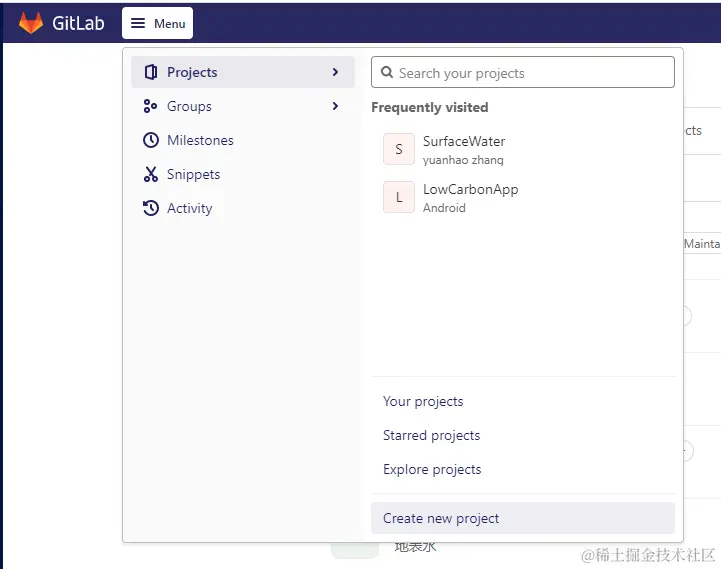This screenshot has width=721, height=569.
Task: Click the hamburger icon in Menu button
Action: pyautogui.click(x=139, y=23)
